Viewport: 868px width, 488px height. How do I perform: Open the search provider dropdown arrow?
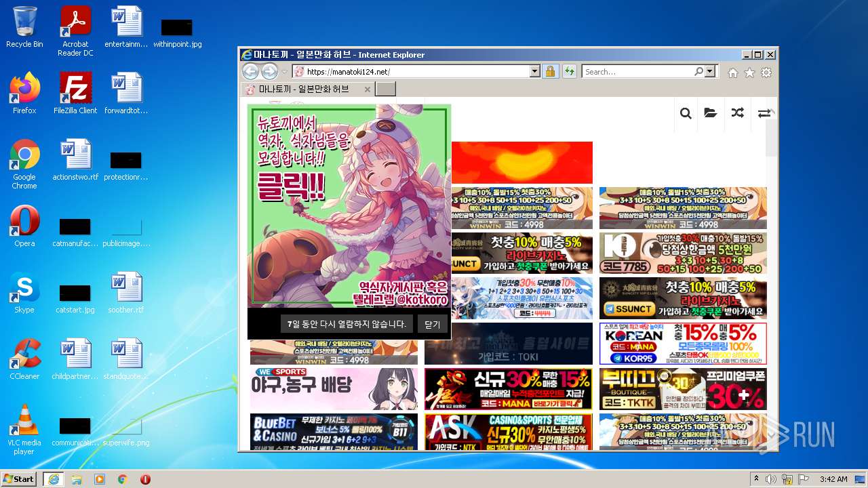[x=710, y=71]
